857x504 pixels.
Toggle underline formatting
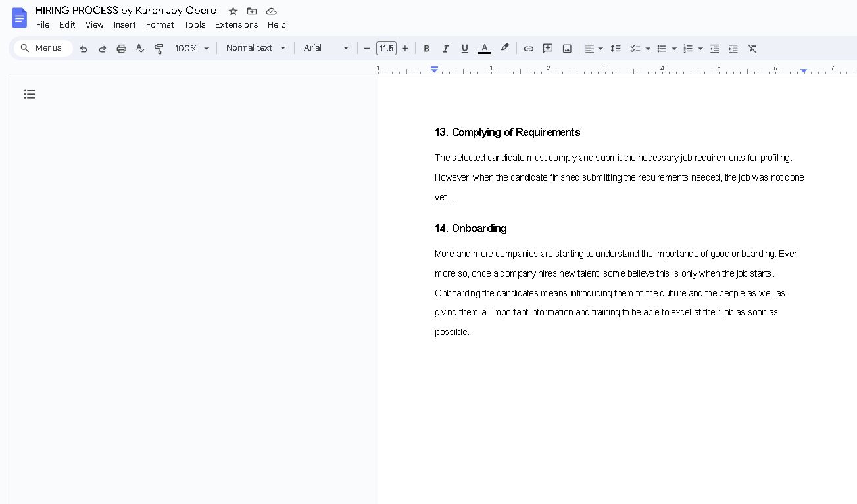tap(465, 49)
